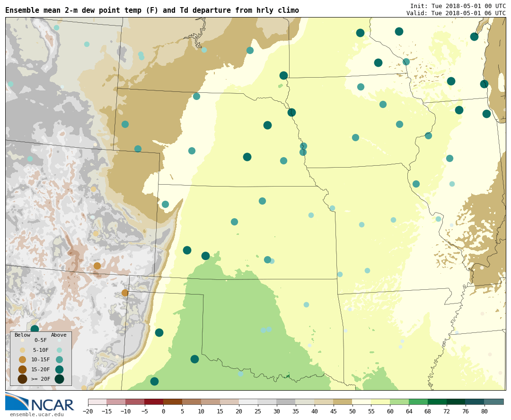Click the colorbar label '-20'
The image size is (511, 420).
tap(88, 411)
